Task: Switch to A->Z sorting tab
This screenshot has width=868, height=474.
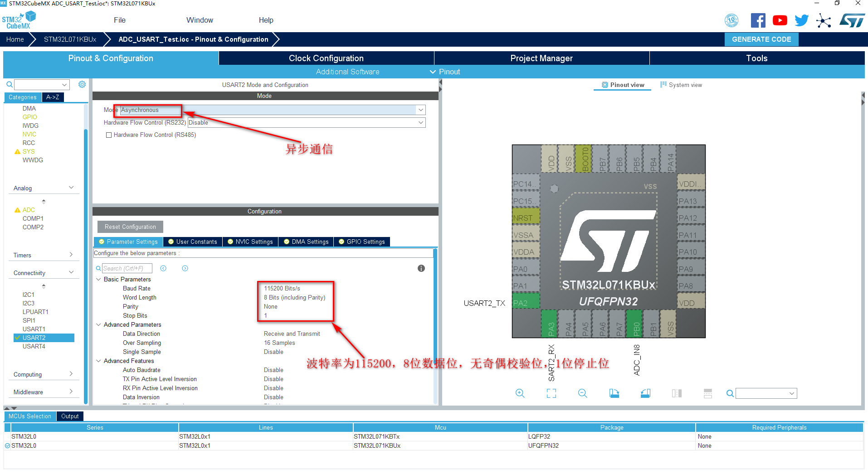Action: 53,97
